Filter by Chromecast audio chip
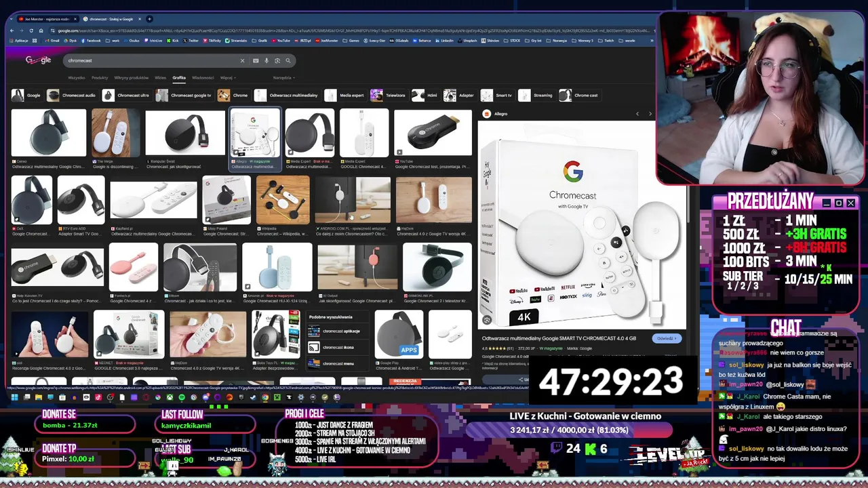 pos(71,96)
